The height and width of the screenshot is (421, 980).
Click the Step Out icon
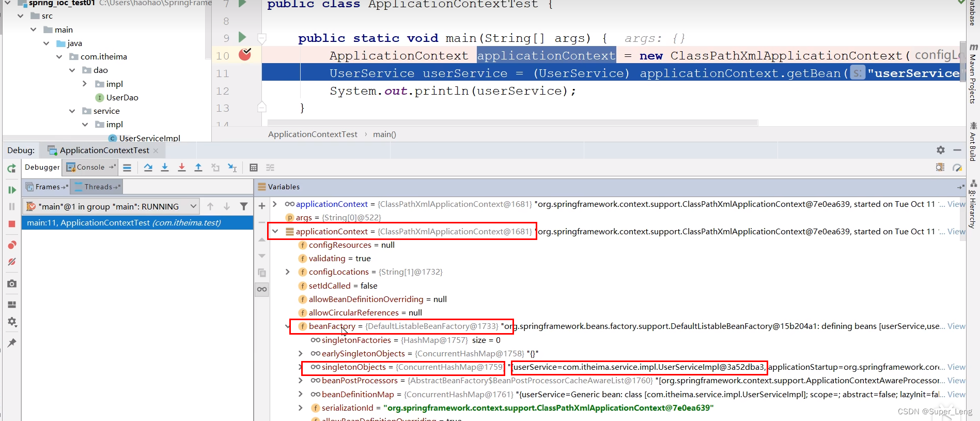pyautogui.click(x=198, y=168)
